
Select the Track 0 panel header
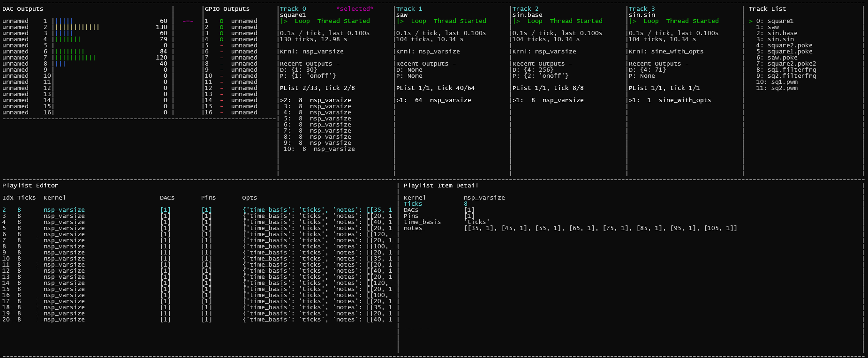tap(293, 9)
